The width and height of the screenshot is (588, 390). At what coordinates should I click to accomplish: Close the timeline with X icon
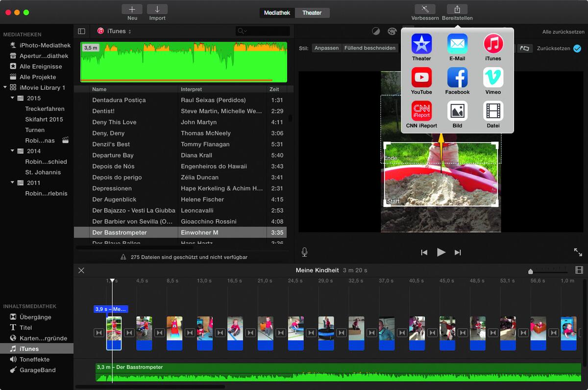click(x=81, y=270)
